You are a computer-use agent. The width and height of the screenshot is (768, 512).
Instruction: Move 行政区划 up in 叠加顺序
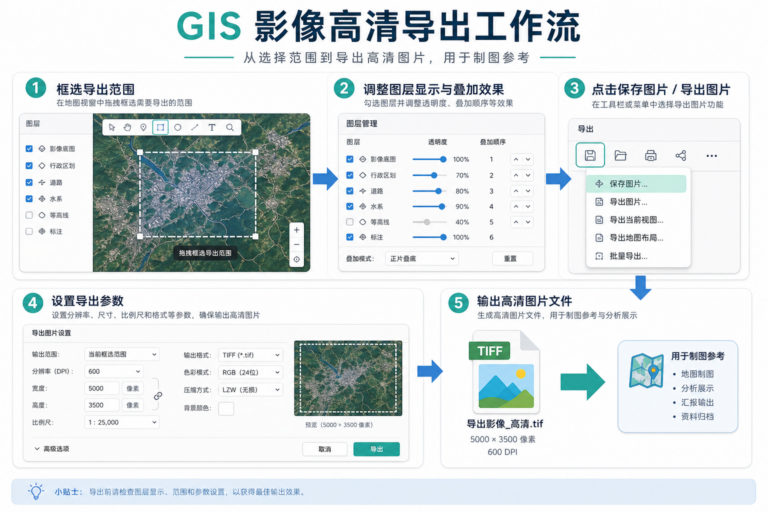click(x=516, y=175)
